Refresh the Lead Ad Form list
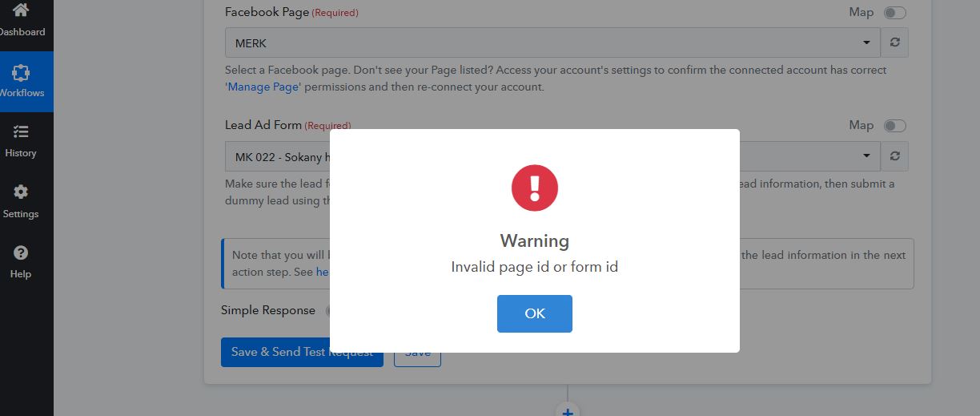This screenshot has width=980, height=416. click(x=894, y=155)
